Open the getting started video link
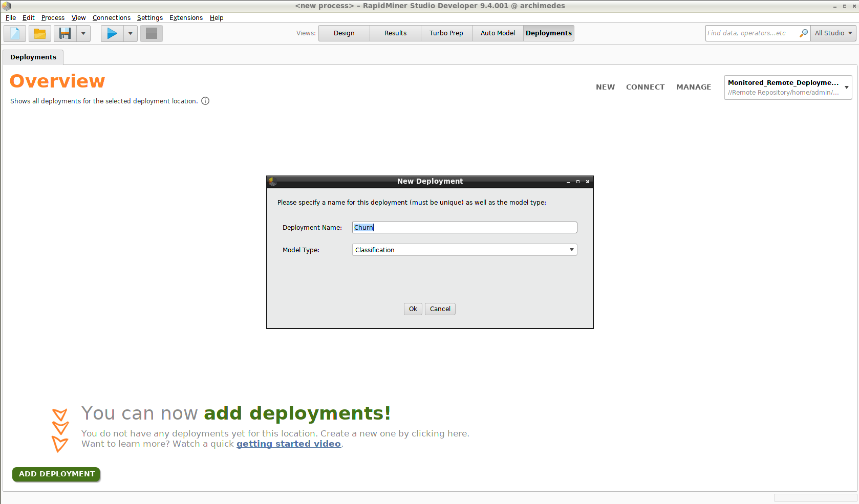The height and width of the screenshot is (504, 859). point(289,444)
